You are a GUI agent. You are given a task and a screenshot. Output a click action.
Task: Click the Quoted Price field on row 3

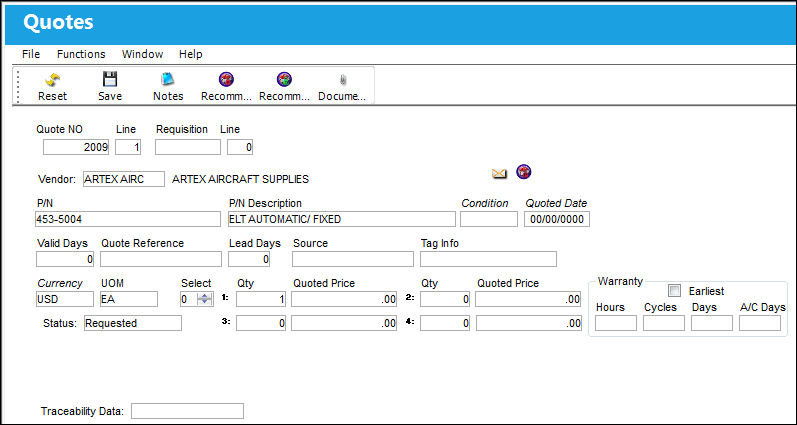[x=344, y=323]
